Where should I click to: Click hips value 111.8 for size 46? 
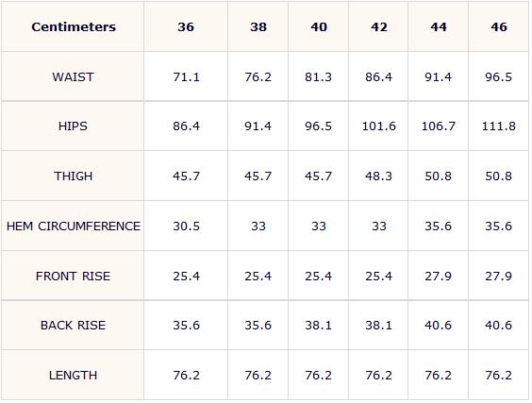click(x=499, y=126)
